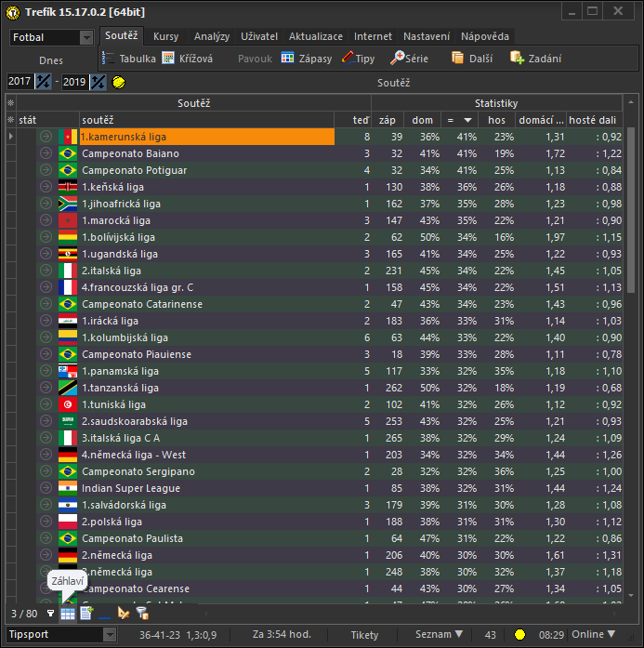Open the Seznam dropdown in status bar
The image size is (644, 648).
(440, 634)
